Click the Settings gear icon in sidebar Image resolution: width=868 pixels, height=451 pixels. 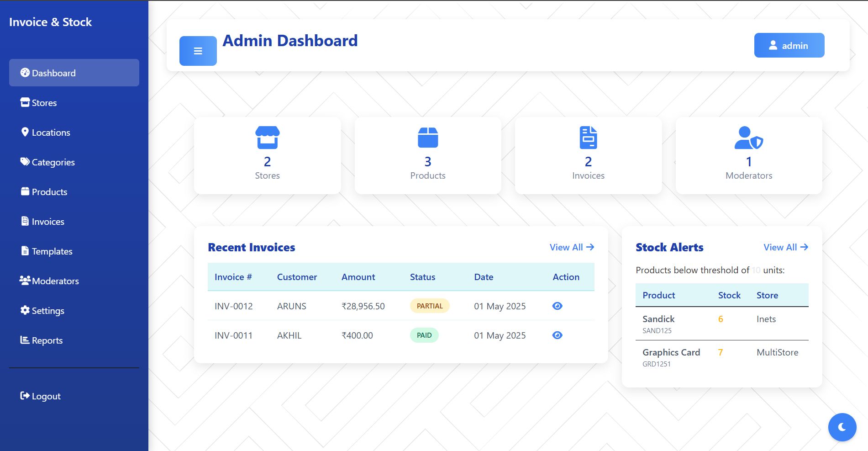point(25,310)
